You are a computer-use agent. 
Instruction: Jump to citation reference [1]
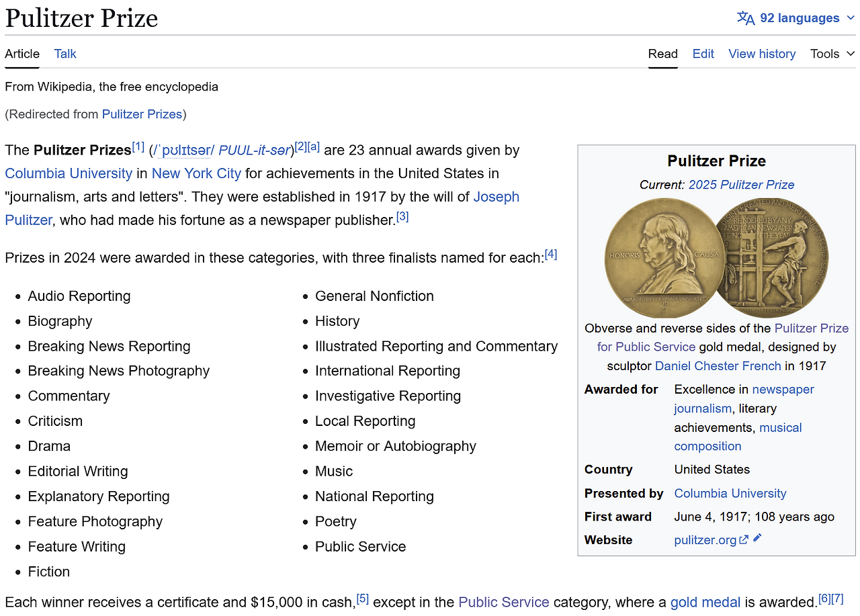(138, 146)
